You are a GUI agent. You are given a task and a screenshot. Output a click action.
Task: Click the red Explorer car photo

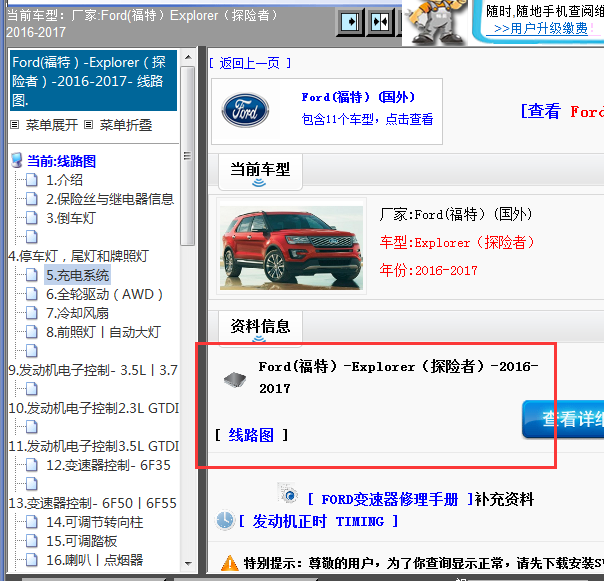(x=291, y=248)
